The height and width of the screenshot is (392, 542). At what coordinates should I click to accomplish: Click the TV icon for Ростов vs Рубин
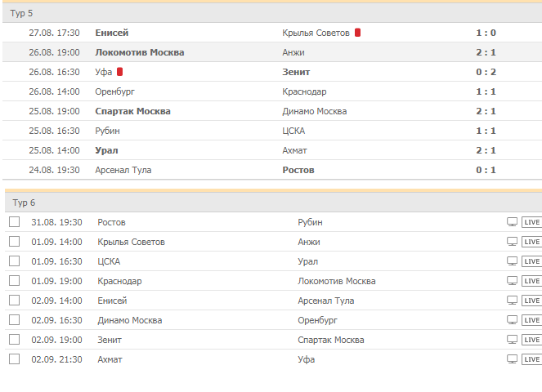513,222
